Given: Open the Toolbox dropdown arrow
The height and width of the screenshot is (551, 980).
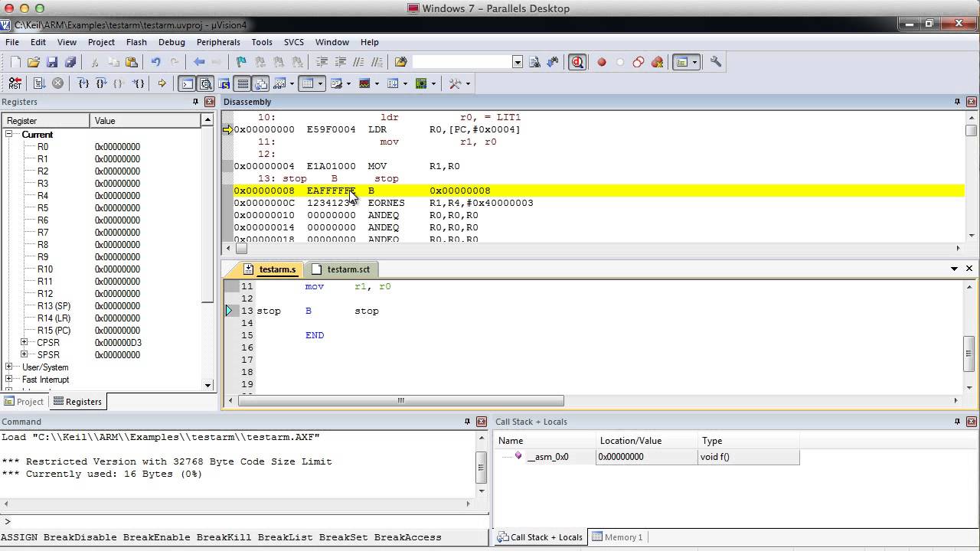Looking at the screenshot, I should point(469,83).
